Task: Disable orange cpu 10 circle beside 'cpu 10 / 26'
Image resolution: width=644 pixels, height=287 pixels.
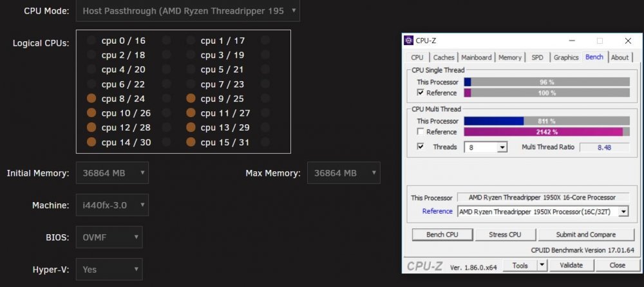Action: 91,113
